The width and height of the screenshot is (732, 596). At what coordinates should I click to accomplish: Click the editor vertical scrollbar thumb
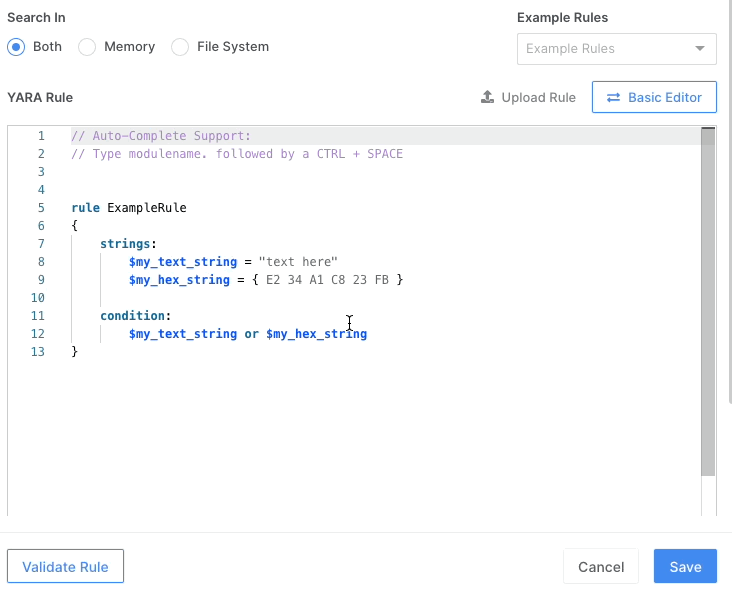(x=708, y=300)
